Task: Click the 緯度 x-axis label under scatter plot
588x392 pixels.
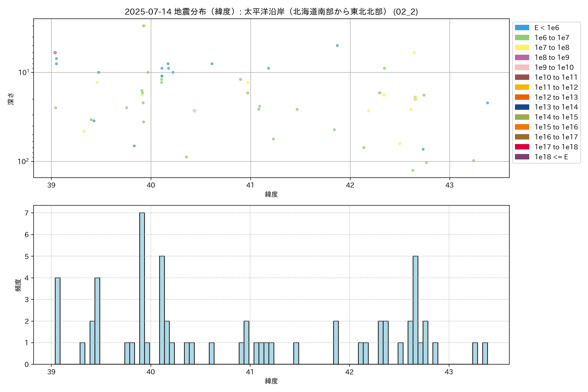Action: point(271,194)
